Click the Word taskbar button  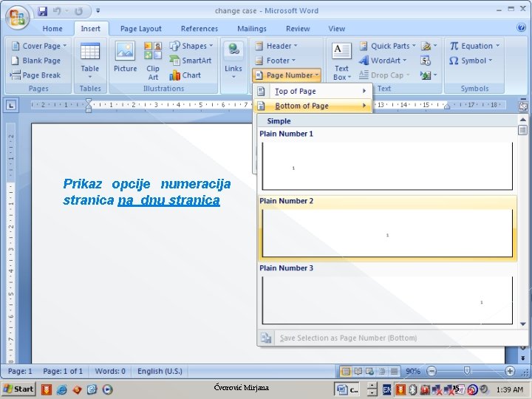pyautogui.click(x=347, y=389)
